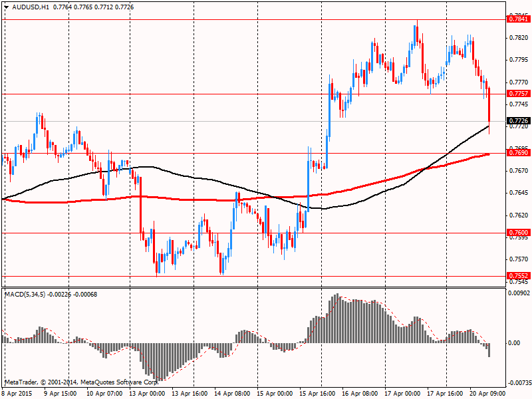Click the -0.00735 value on MACD scale

tap(519, 383)
